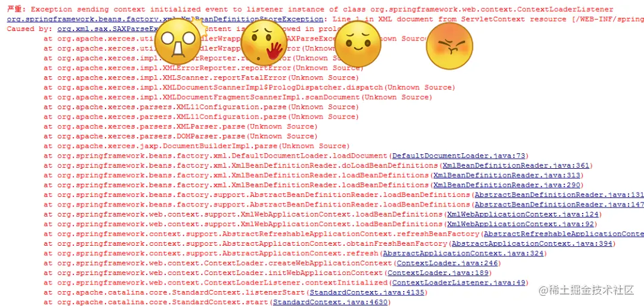Viewport: 644px width, 306px height.
Task: Open XmlWebApplicationContext.java:124 link
Action: pyautogui.click(x=523, y=214)
